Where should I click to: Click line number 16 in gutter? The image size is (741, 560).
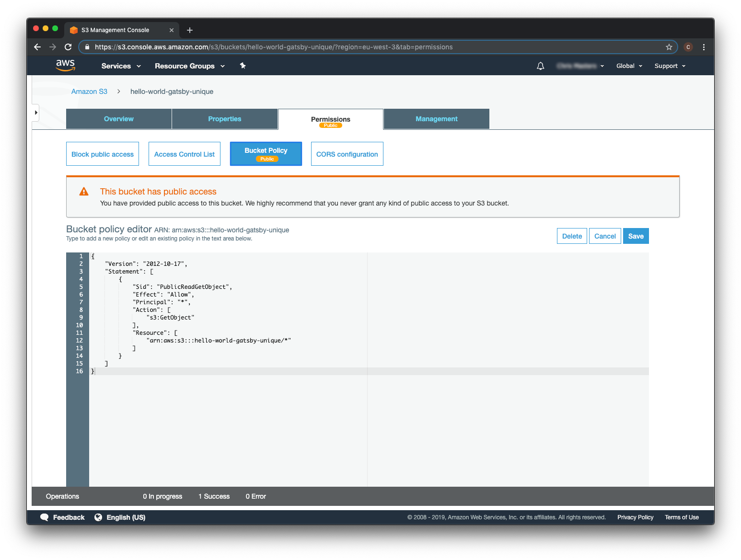(79, 371)
